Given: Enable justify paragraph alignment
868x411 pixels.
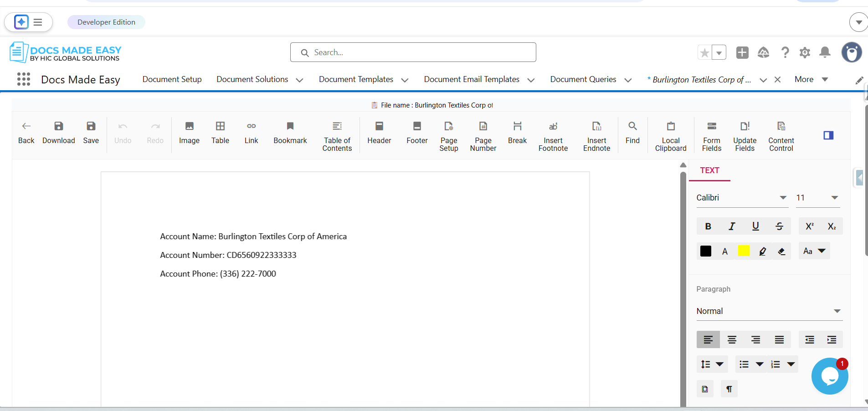Looking at the screenshot, I should point(779,340).
